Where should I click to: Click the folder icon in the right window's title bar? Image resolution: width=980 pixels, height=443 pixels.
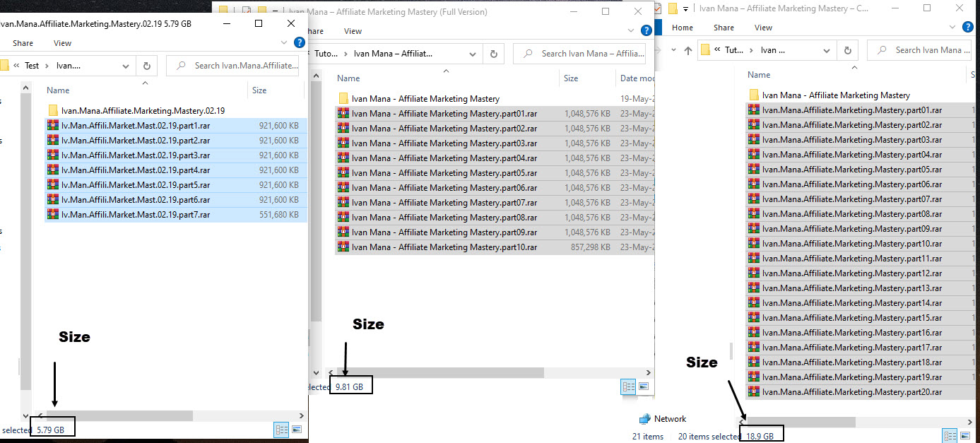pos(673,8)
